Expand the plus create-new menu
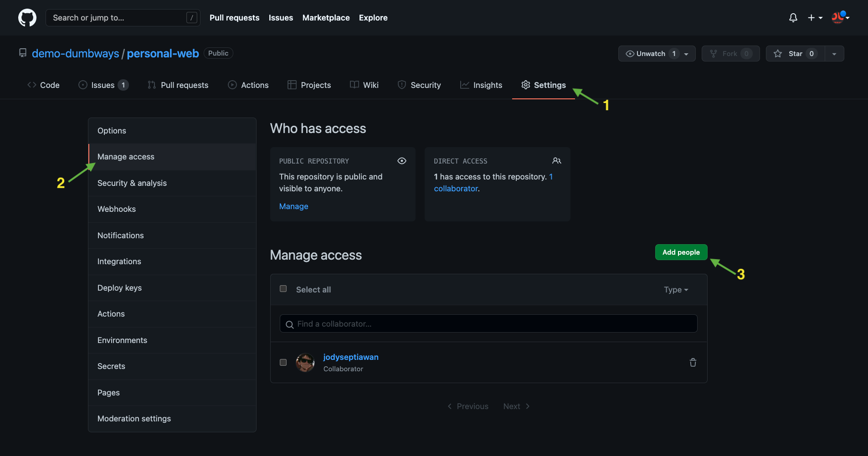 pos(815,18)
